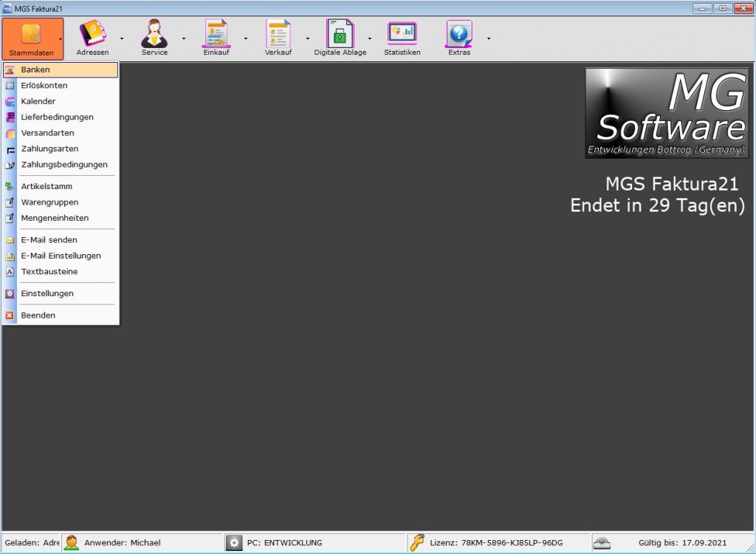The image size is (756, 554).
Task: Expand the Extras dropdown arrow
Action: pyautogui.click(x=489, y=38)
